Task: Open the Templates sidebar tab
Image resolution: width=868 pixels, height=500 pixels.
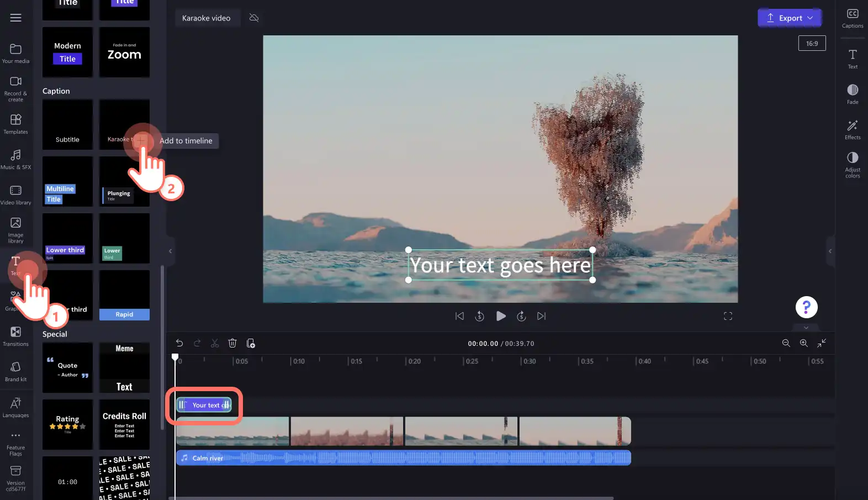Action: coord(15,124)
